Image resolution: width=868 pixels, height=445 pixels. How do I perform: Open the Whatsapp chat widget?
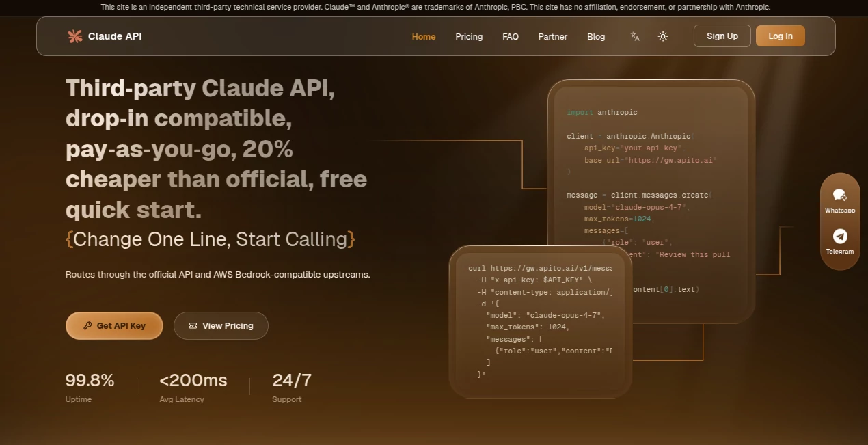(x=840, y=200)
